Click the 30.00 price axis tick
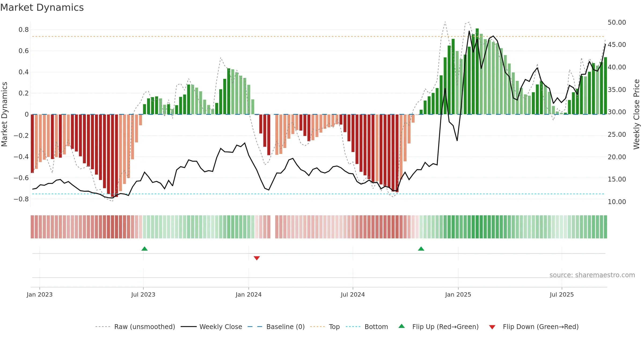The height and width of the screenshot is (362, 644). [617, 112]
